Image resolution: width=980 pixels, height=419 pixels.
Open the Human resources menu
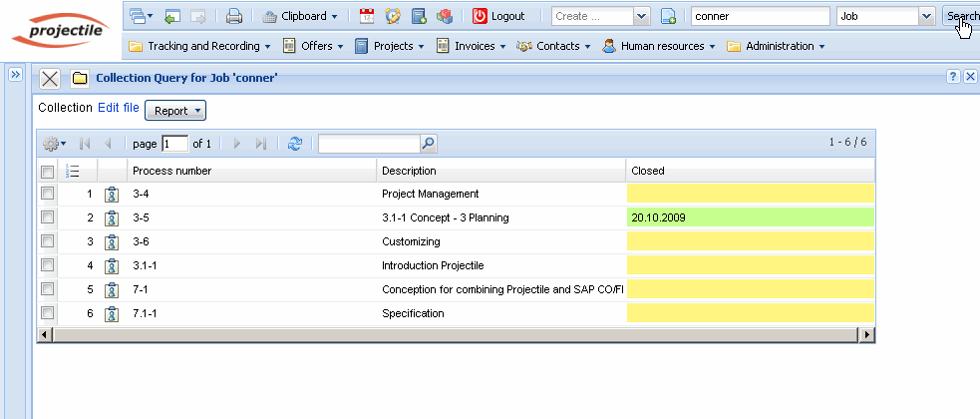coord(661,46)
